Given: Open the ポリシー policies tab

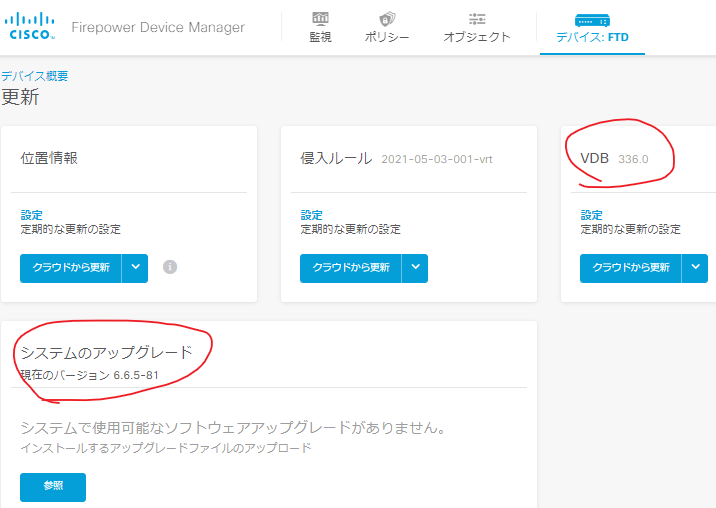Looking at the screenshot, I should click(x=387, y=28).
